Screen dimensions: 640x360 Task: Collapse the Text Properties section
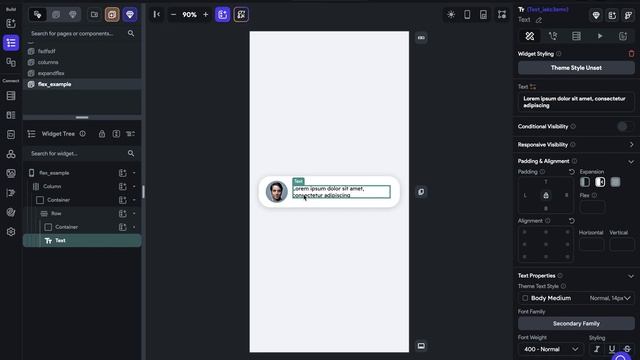(x=631, y=276)
